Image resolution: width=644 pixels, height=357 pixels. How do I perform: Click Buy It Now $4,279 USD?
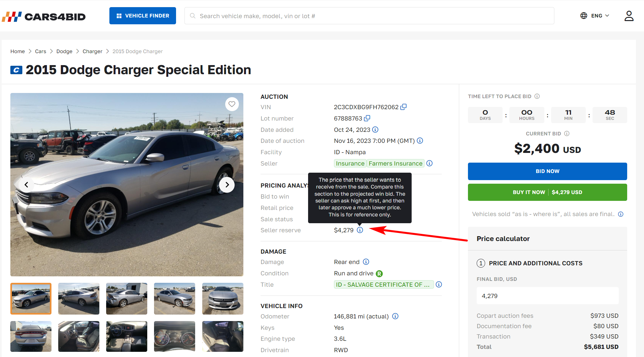548,192
